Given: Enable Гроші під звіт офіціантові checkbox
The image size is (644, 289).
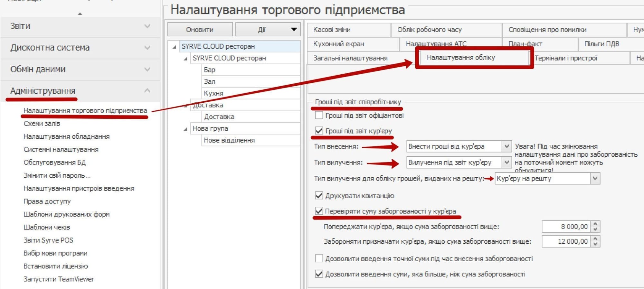Looking at the screenshot, I should [319, 115].
